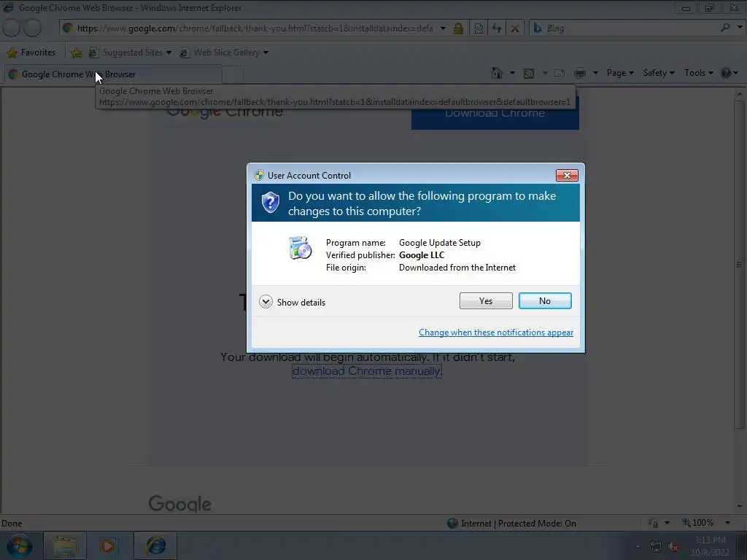Click the Compatibility View icon
747x560 pixels.
point(479,28)
